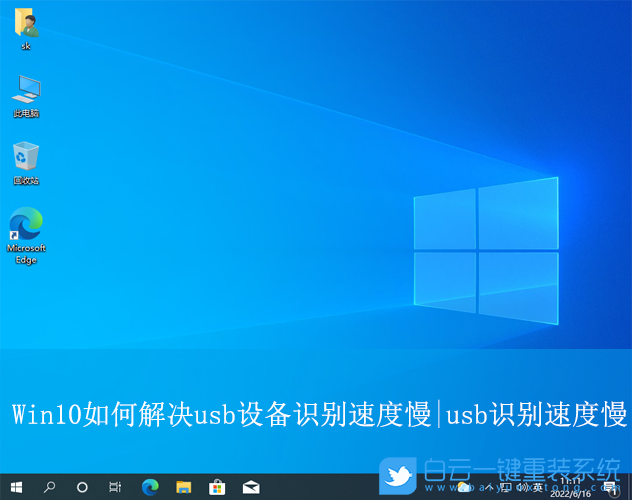Open the Windows Start menu
The width and height of the screenshot is (632, 500).
pos(16,487)
